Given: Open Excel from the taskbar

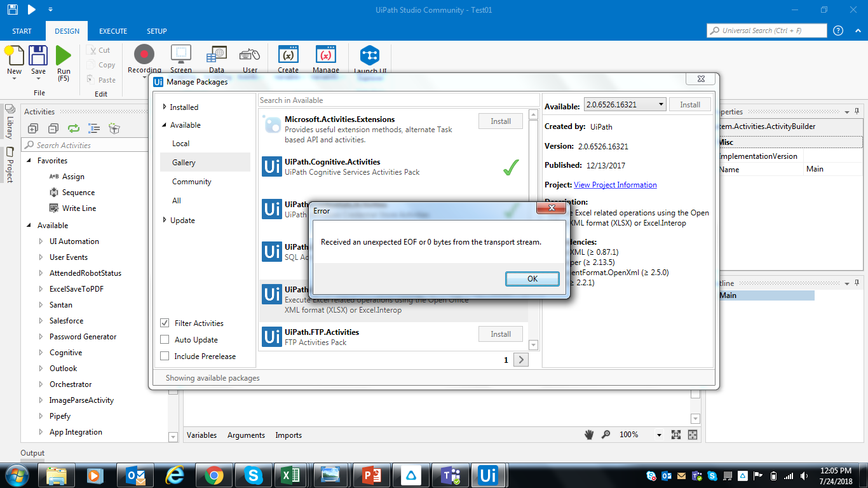Looking at the screenshot, I should 291,475.
